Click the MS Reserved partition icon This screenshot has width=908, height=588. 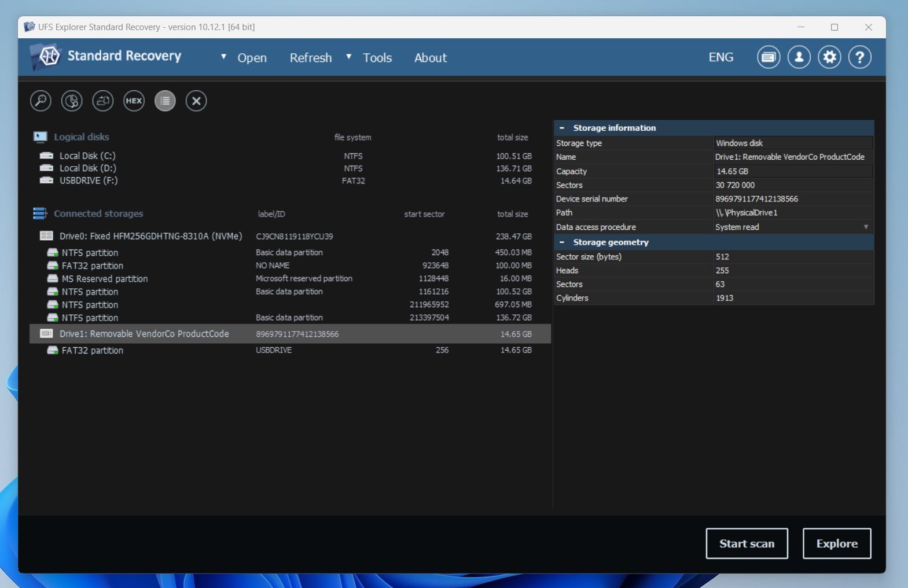coord(53,278)
